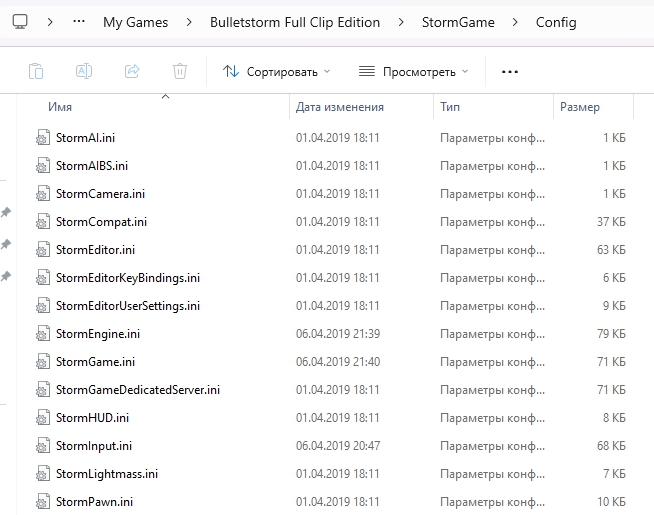
Task: Click the StormPawn.ini file name
Action: [94, 501]
